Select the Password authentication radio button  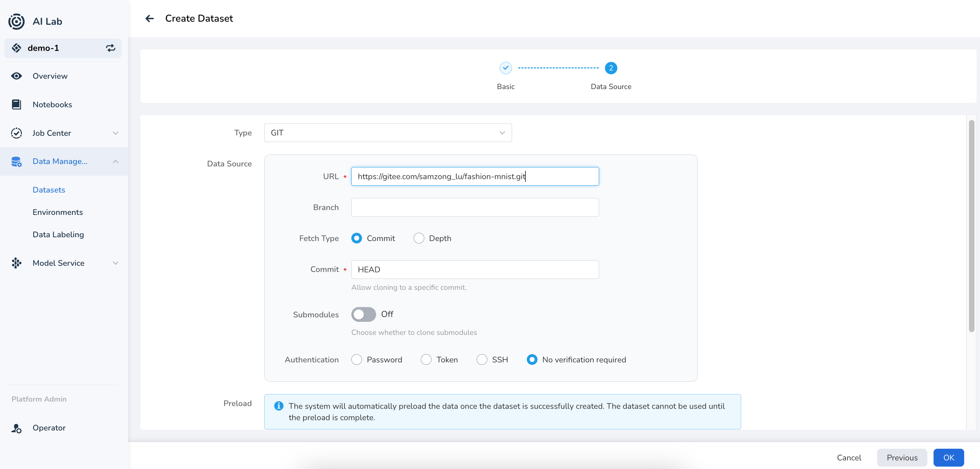click(356, 359)
